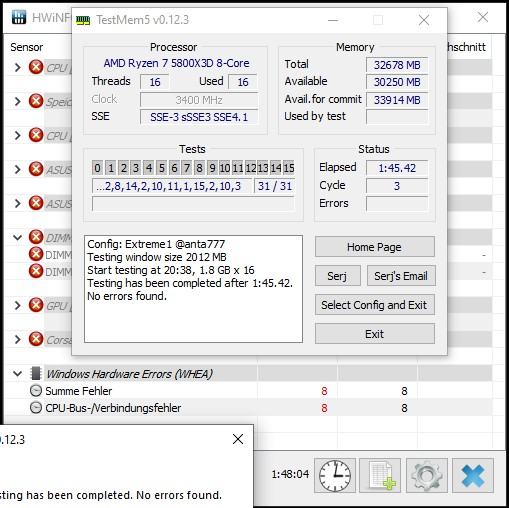This screenshot has width=509, height=508.
Task: Open HWiNFO settings gear icon
Action: (x=427, y=475)
